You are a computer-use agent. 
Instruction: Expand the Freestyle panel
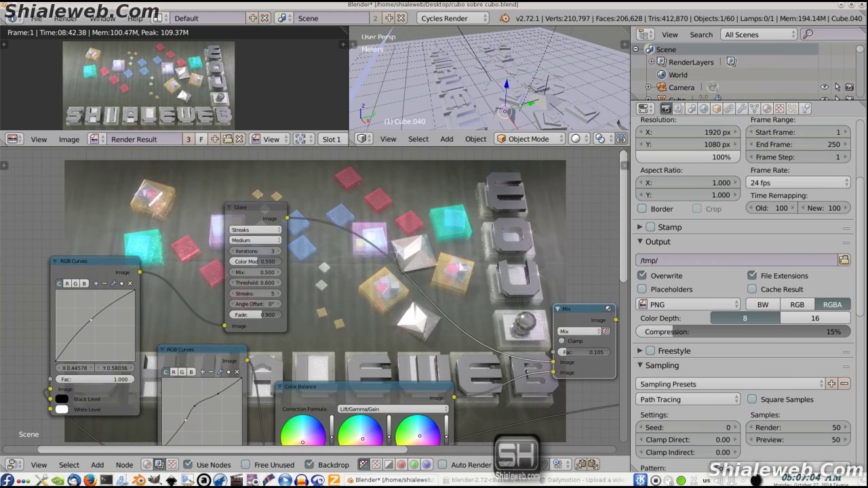640,350
